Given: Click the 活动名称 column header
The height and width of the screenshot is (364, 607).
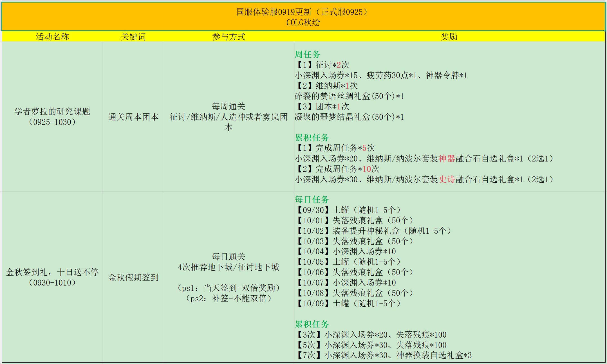Looking at the screenshot, I should [x=52, y=37].
